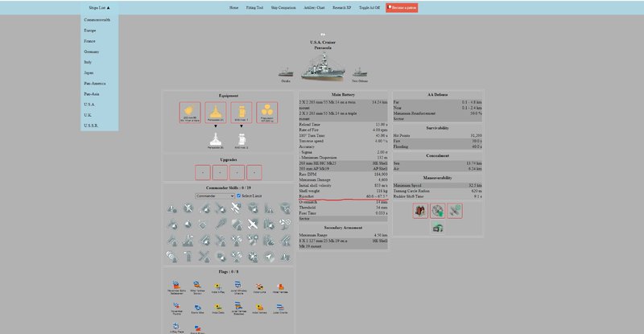The image size is (644, 334).
Task: Open the Ship Comparison page
Action: [x=283, y=8]
